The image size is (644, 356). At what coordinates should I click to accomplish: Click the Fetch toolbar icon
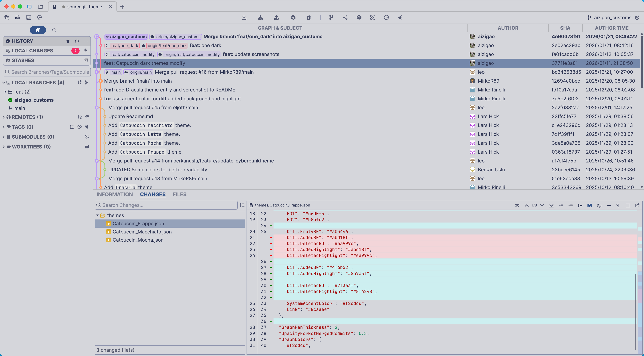[244, 17]
